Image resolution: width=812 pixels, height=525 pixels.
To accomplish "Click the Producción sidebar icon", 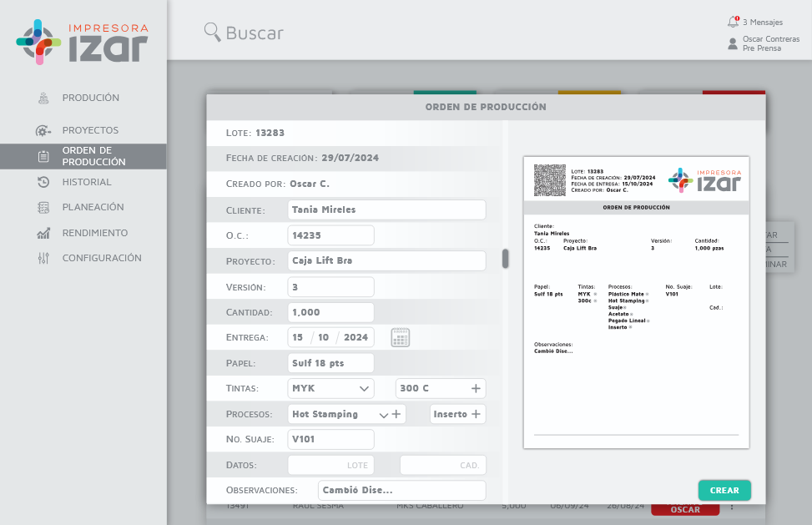I will coord(43,98).
